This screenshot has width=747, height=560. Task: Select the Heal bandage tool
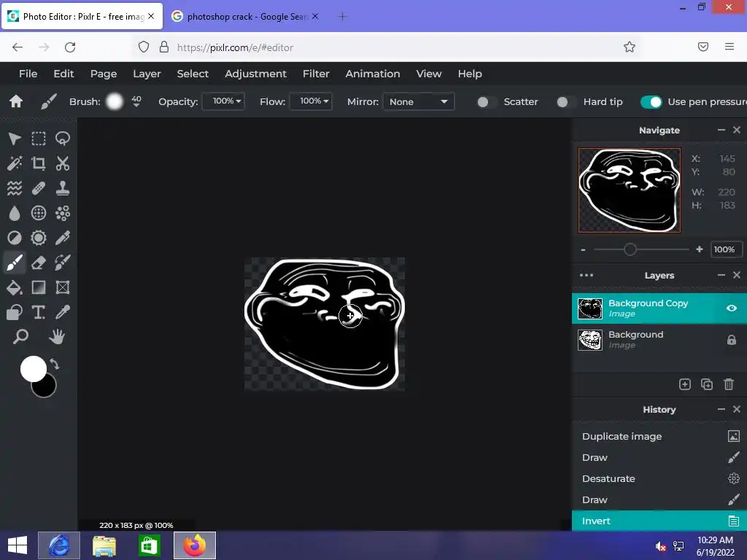[39, 188]
